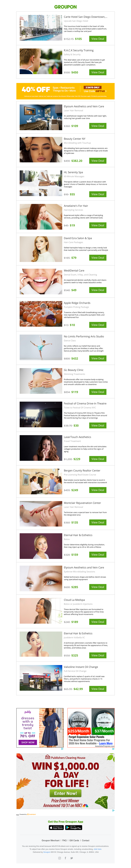This screenshot has height=868, width=131.
Task: Open the Facebook icon in footer
Action: click(65, 858)
